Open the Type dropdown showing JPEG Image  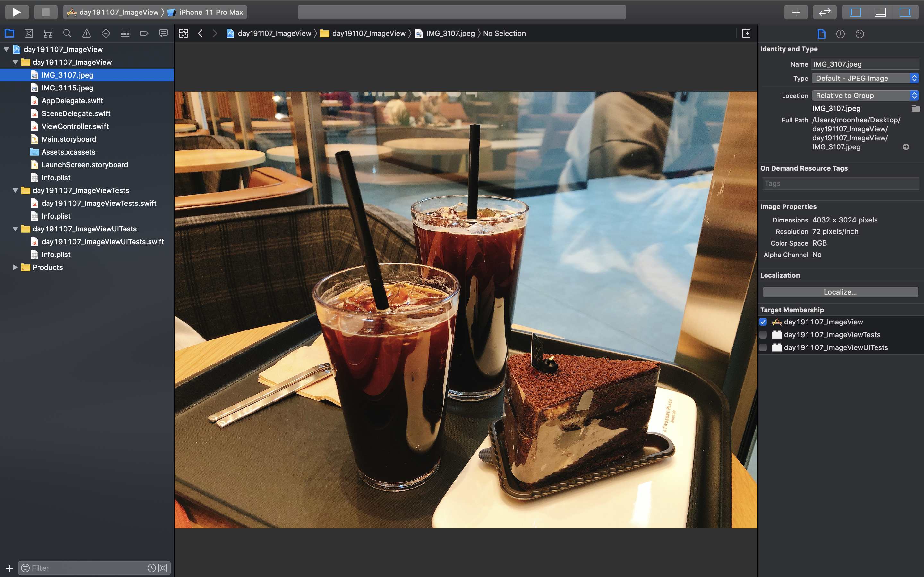865,78
